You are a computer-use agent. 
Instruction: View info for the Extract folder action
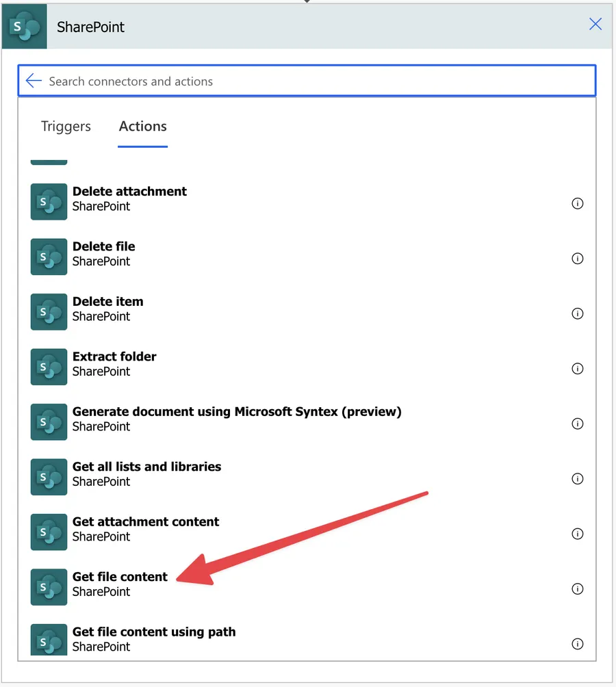pos(577,368)
